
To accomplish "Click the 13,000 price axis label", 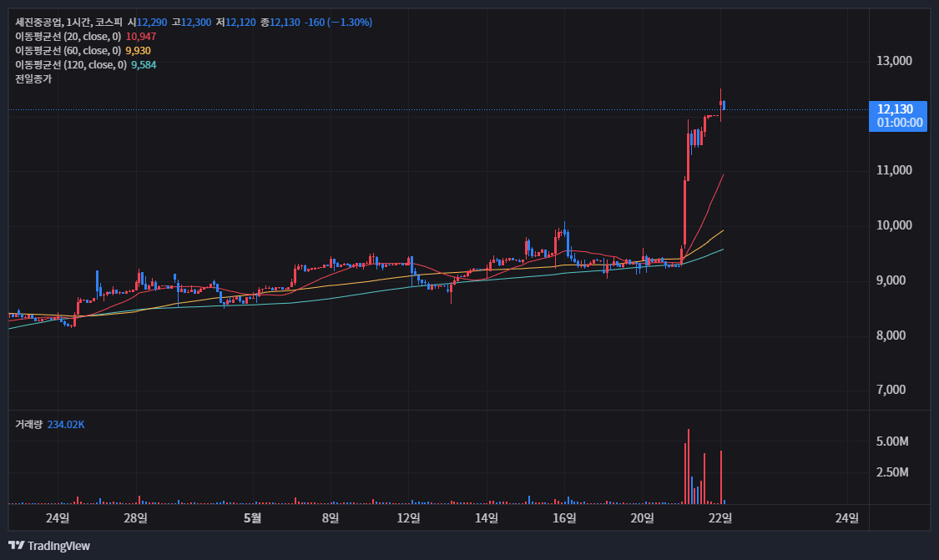I will [x=894, y=60].
